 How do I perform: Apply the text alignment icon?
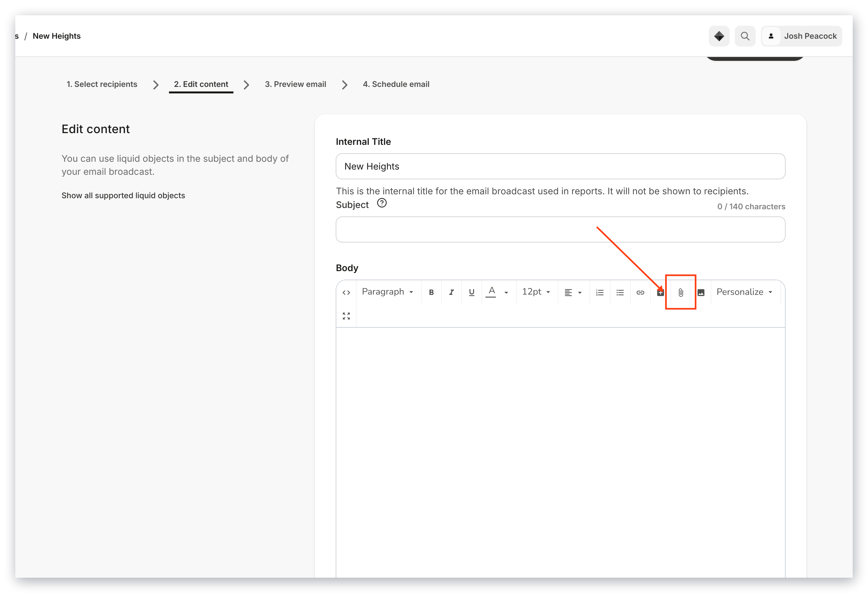(568, 292)
